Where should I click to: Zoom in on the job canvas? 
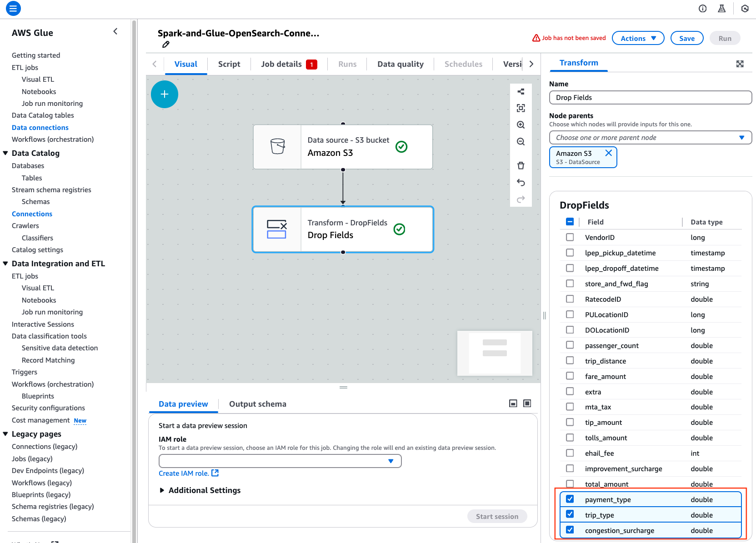(x=521, y=125)
